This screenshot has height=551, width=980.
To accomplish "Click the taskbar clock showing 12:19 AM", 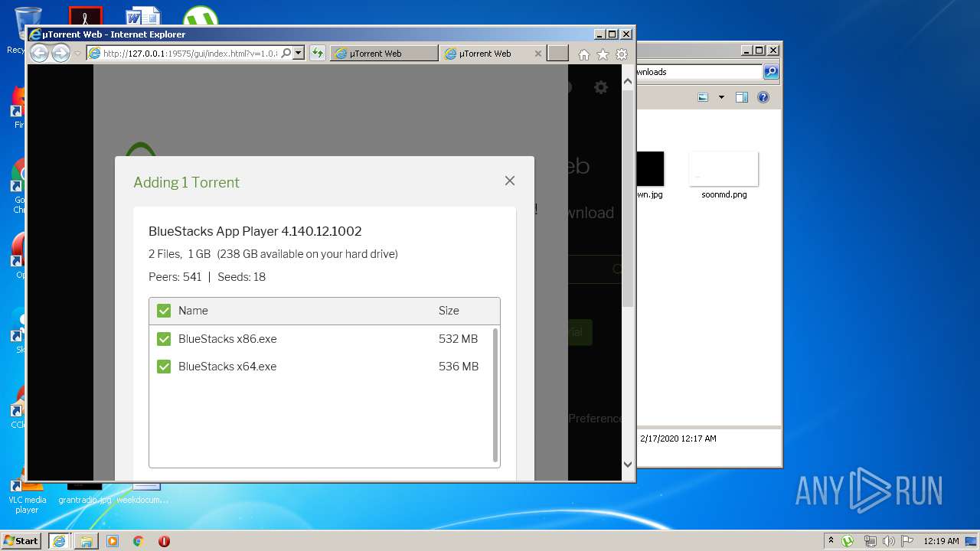I will pos(941,541).
